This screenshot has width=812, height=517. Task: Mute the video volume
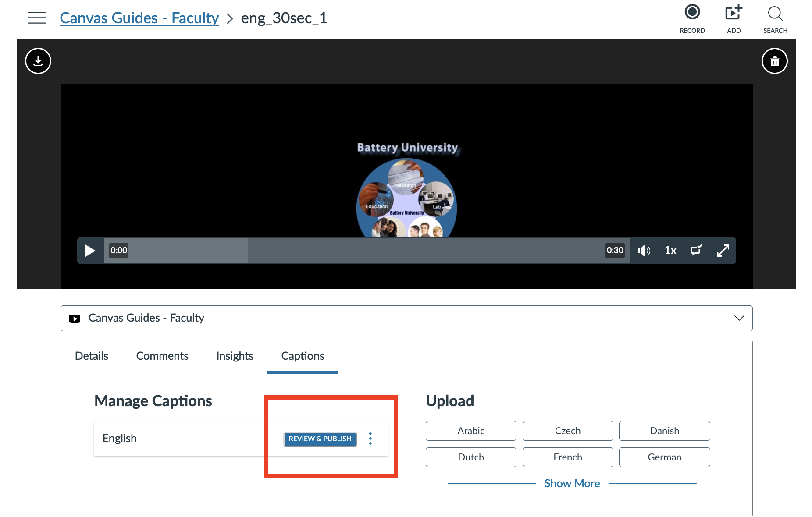(x=644, y=251)
